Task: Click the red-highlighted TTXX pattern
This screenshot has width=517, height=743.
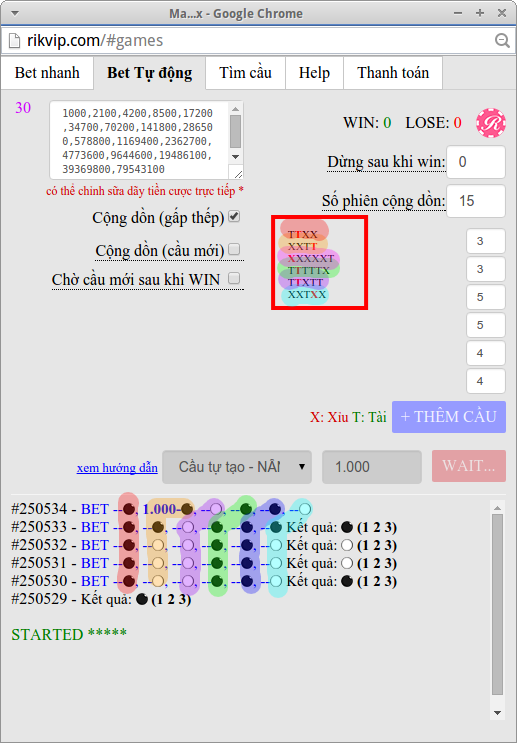Action: 303,234
